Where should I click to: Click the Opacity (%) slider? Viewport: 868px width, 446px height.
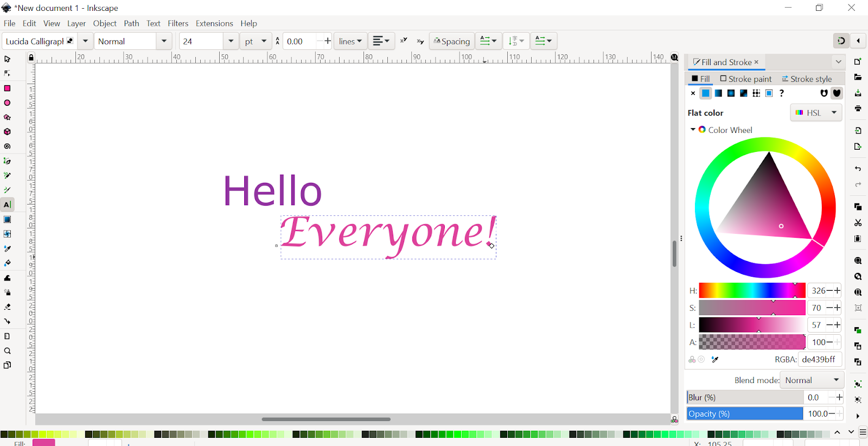click(744, 413)
